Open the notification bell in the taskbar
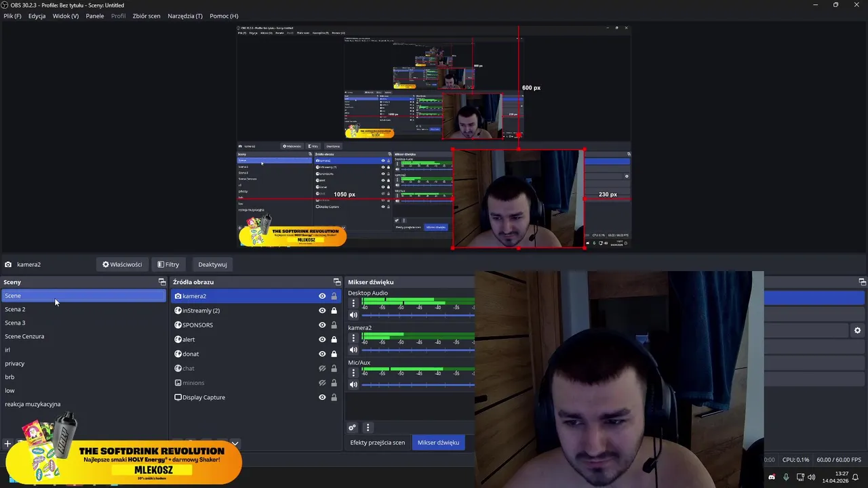 tap(856, 477)
